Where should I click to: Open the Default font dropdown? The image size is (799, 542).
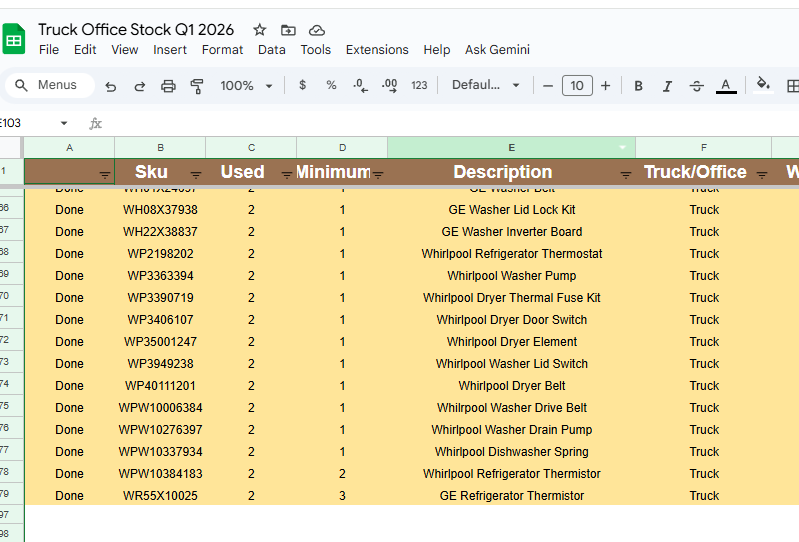pos(486,86)
